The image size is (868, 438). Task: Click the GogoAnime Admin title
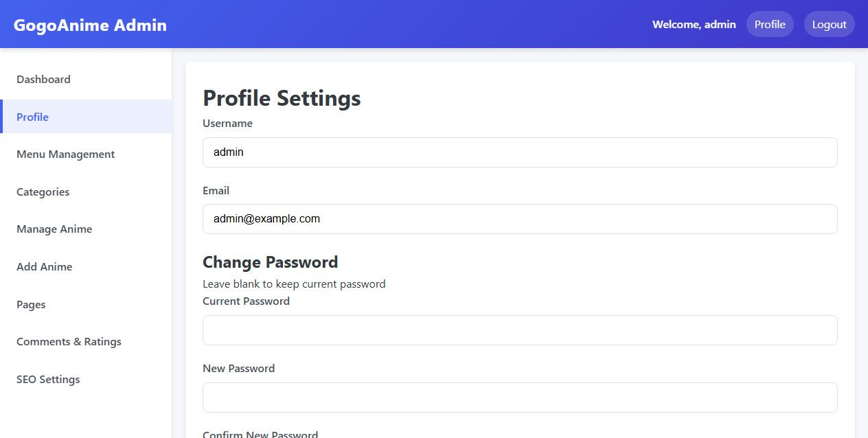[90, 25]
